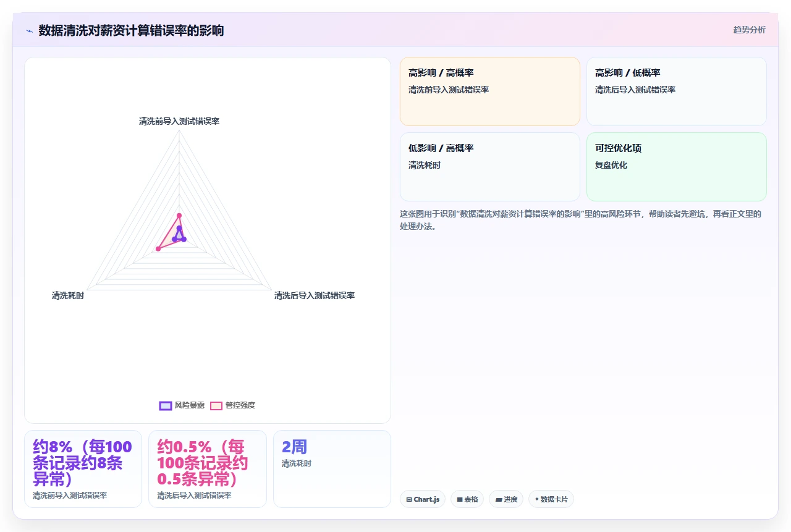The width and height of the screenshot is (791, 532).
Task: Select the 进度 tag chip
Action: [x=506, y=499]
